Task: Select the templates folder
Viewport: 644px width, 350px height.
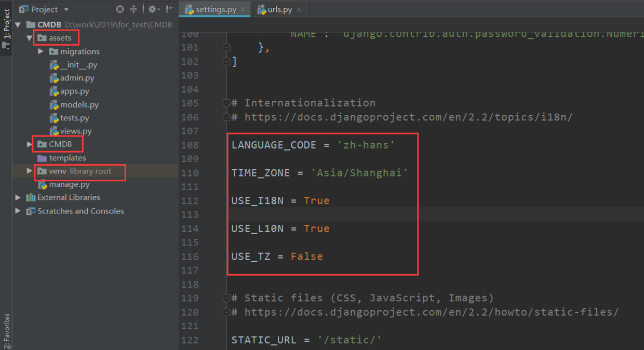Action: pos(67,158)
